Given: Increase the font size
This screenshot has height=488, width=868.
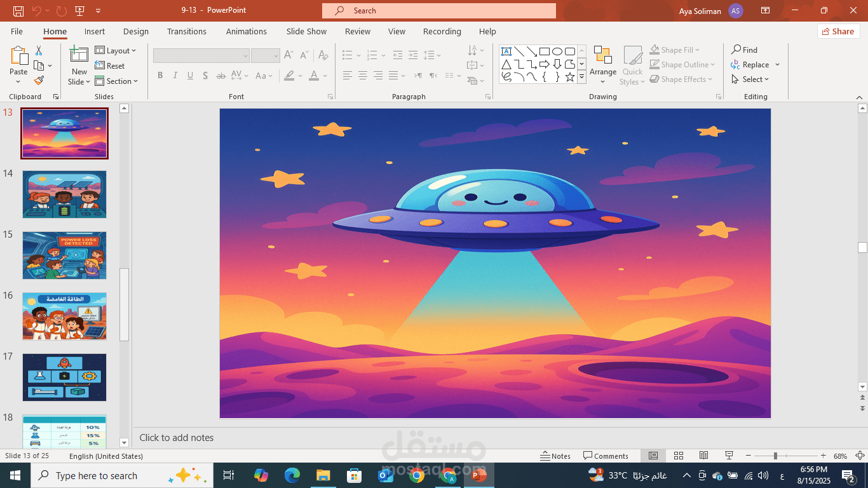Looking at the screenshot, I should 288,55.
